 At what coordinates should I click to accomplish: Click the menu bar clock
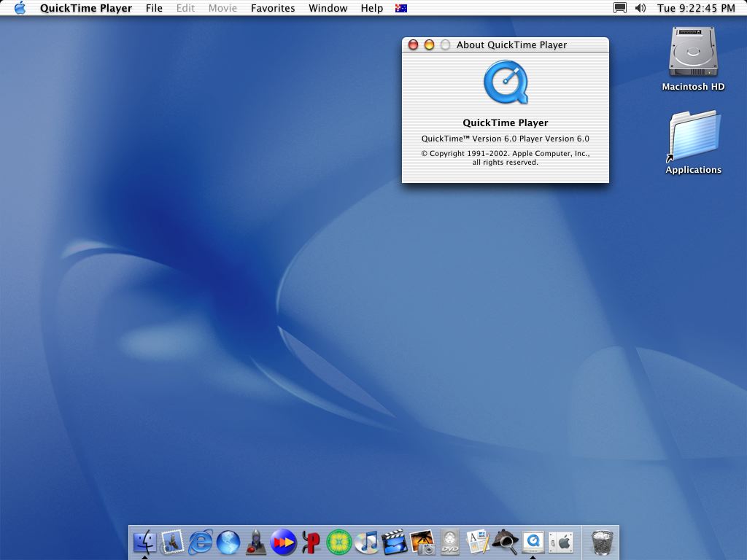click(x=696, y=8)
